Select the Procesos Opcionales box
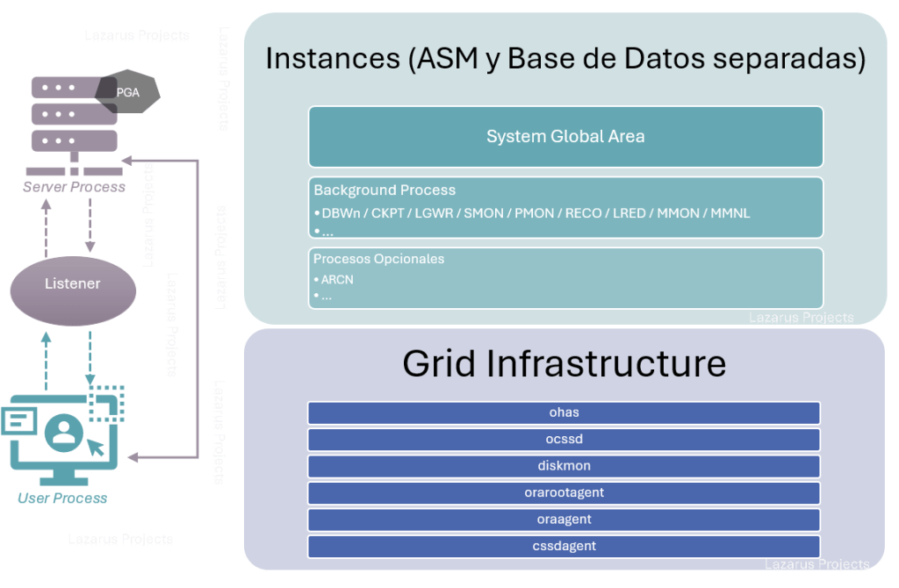This screenshot has height=588, width=899. 565,277
